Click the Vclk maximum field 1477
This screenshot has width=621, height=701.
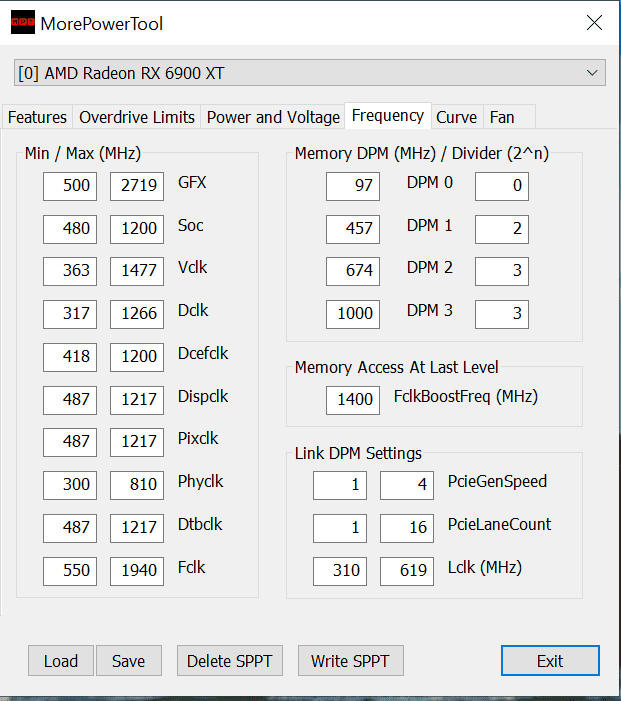pos(137,271)
